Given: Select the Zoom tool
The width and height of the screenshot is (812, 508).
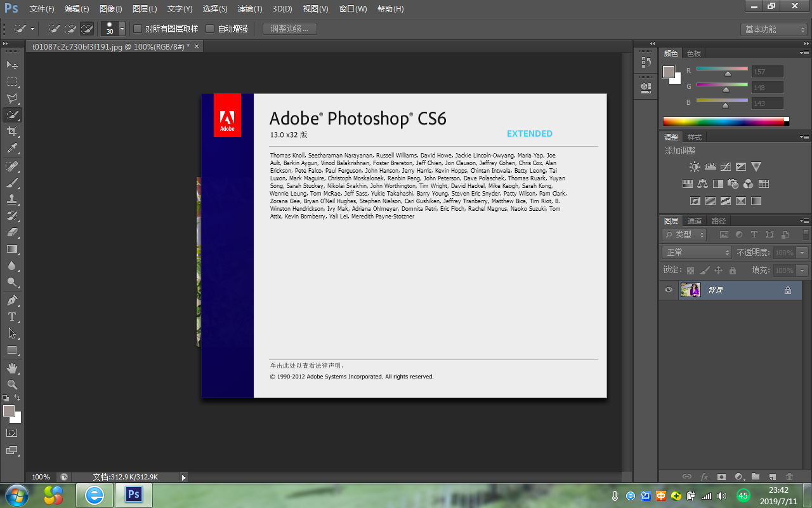Looking at the screenshot, I should [12, 384].
